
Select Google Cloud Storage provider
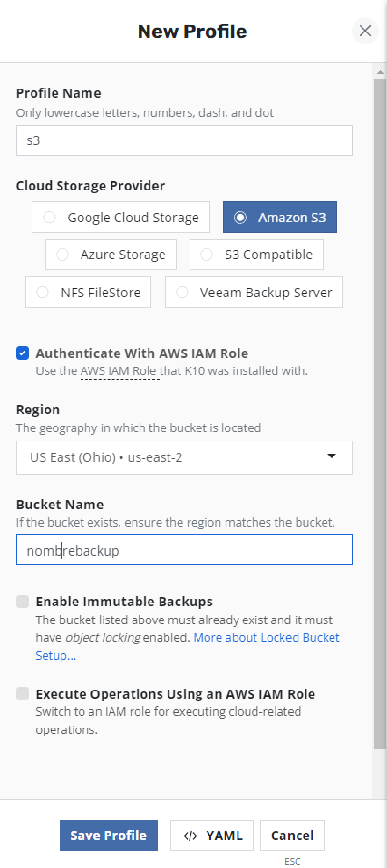coord(121,217)
